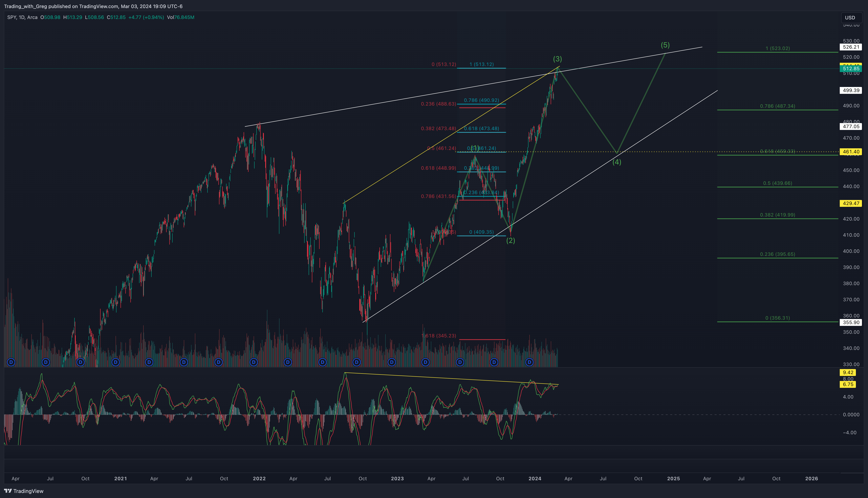Click the green Fib level 0.5 (439.66)

[778, 183]
